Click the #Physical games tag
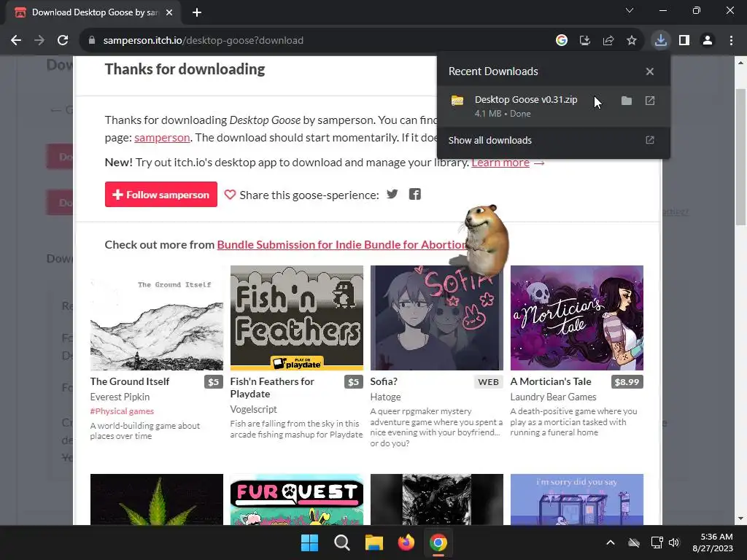This screenshot has height=560, width=747. pyautogui.click(x=122, y=411)
